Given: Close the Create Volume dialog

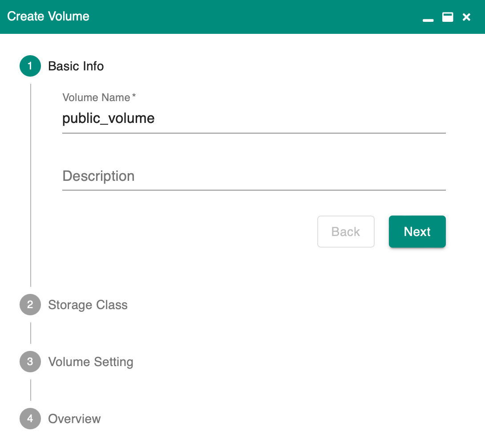Looking at the screenshot, I should coord(466,17).
